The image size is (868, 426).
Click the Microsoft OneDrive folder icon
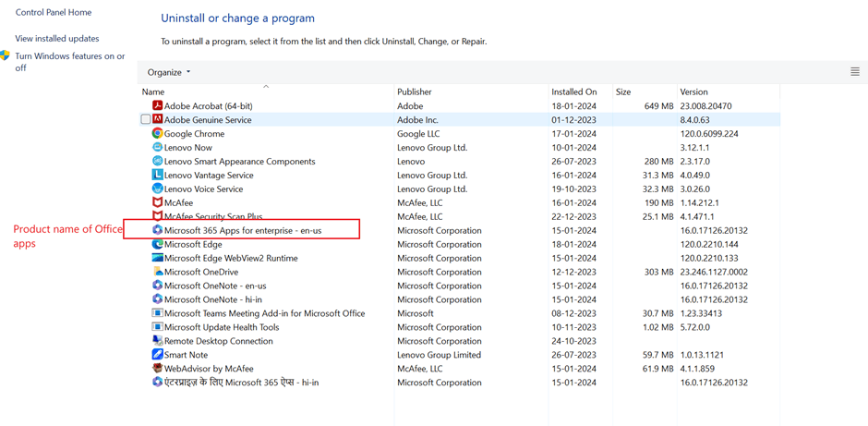pyautogui.click(x=157, y=272)
